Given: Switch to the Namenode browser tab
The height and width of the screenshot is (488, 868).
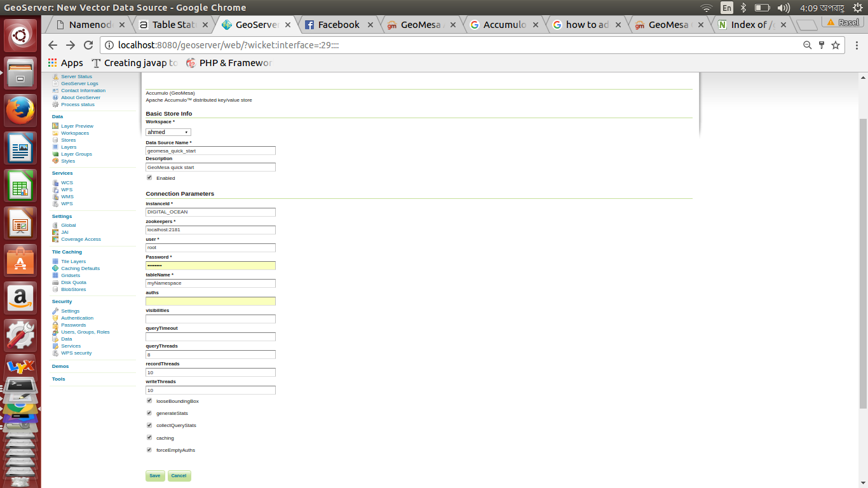Looking at the screenshot, I should click(x=90, y=25).
